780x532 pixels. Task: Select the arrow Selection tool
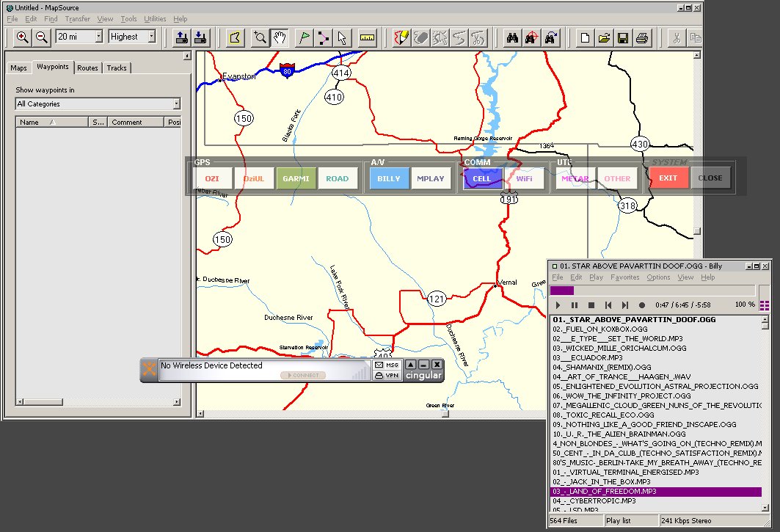[342, 37]
